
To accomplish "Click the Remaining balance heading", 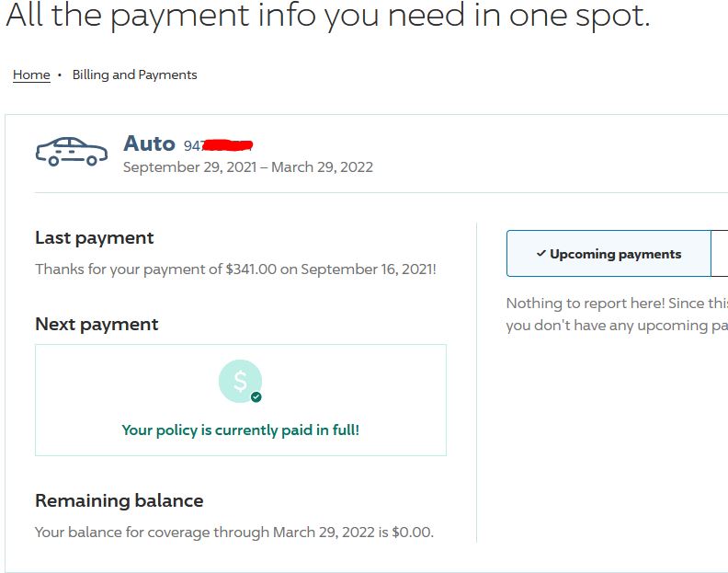I will tap(119, 500).
